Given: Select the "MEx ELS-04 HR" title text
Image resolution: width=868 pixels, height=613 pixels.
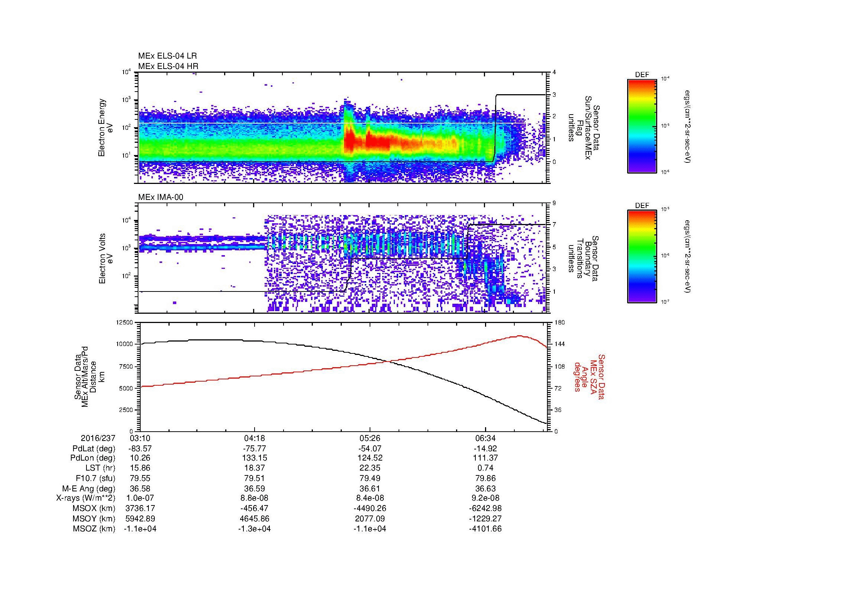Looking at the screenshot, I should (168, 66).
